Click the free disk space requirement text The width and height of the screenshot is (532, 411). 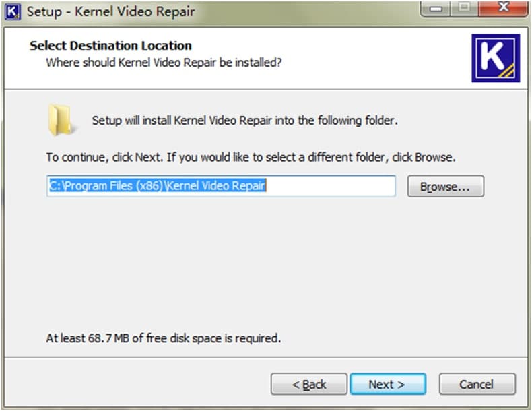(x=163, y=338)
